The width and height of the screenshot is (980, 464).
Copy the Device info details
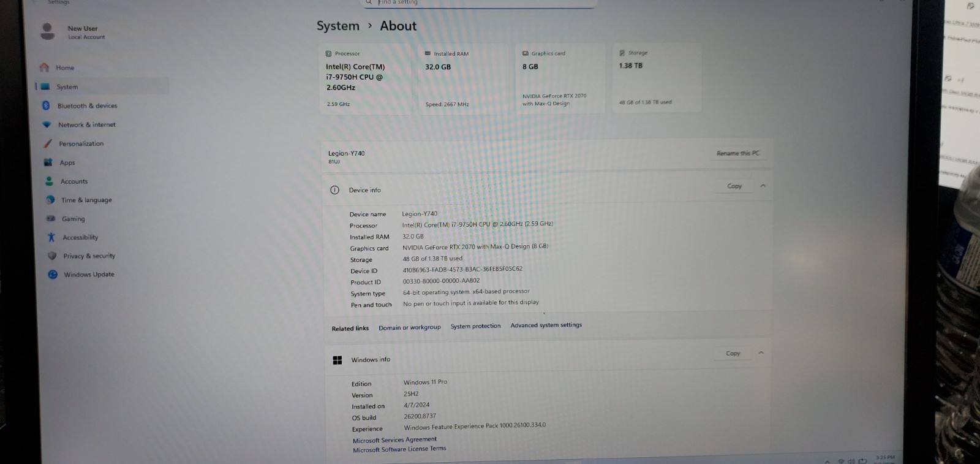click(734, 186)
